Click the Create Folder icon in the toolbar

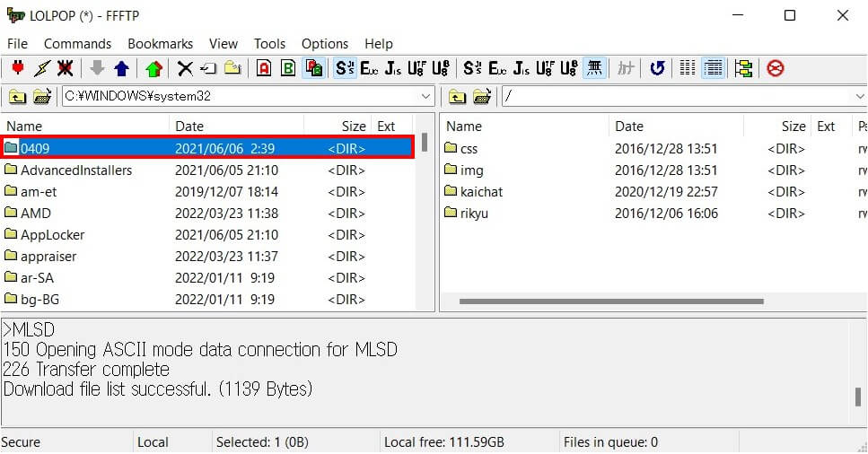[x=232, y=68]
